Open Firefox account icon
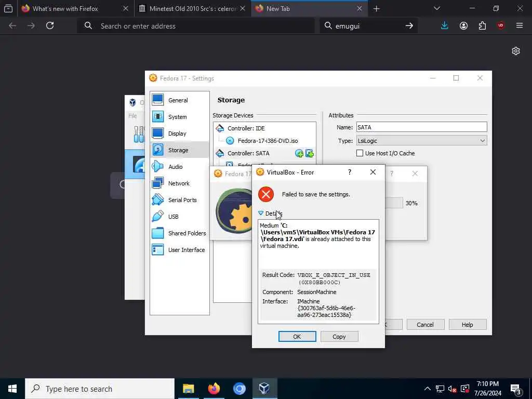 (x=463, y=25)
